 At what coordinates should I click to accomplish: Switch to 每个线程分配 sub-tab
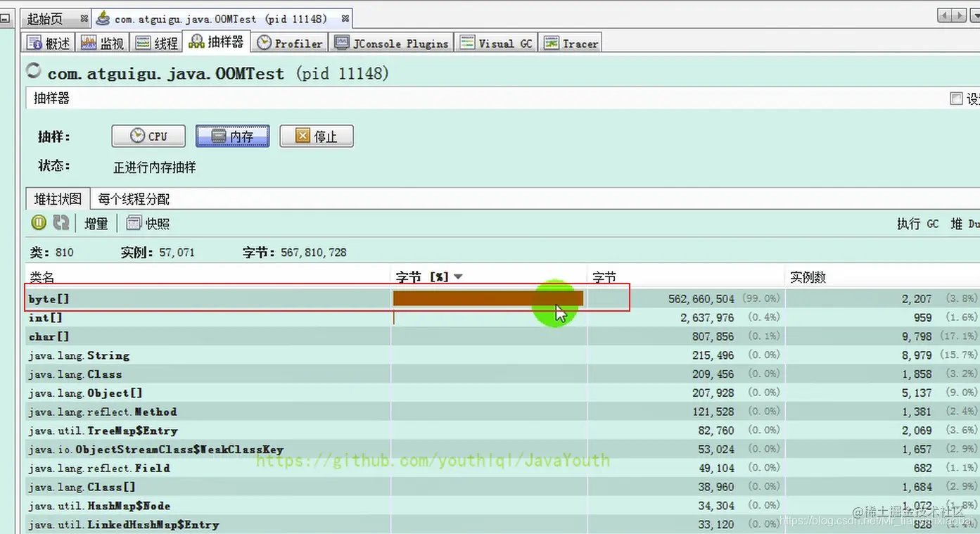[x=134, y=199]
